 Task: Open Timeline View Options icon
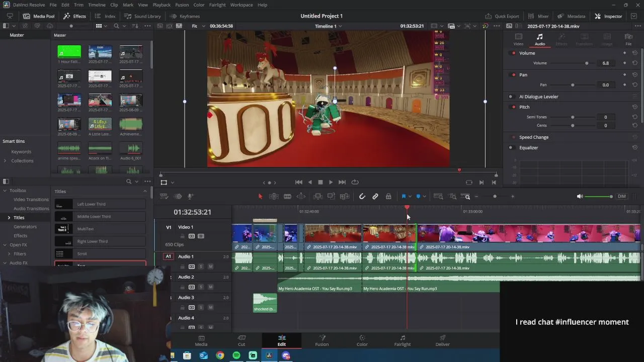164,197
